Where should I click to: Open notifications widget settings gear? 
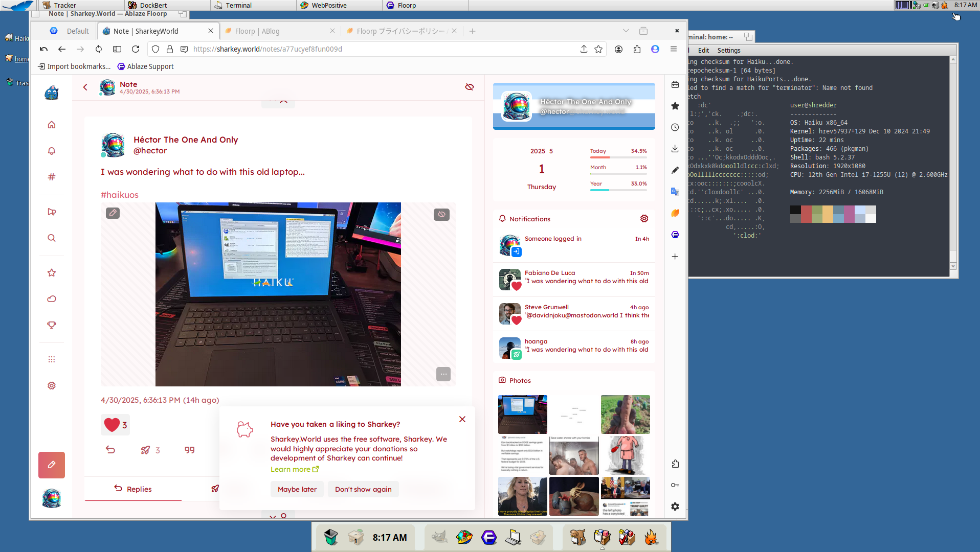[644, 219]
